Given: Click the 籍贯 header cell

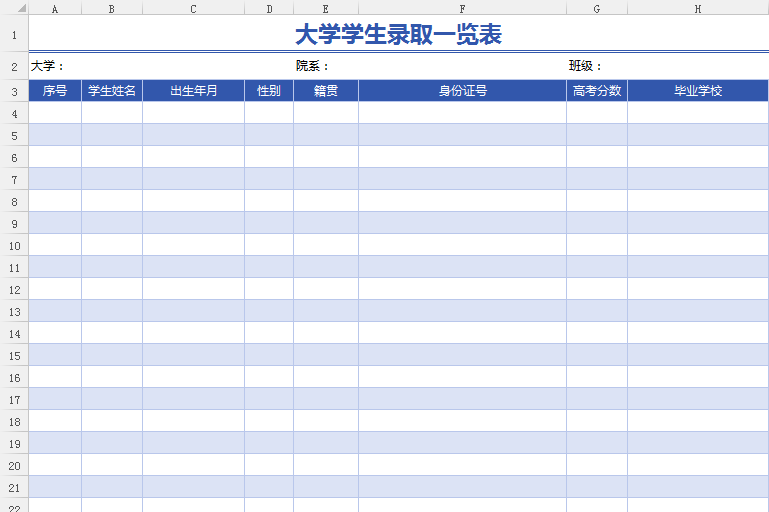Looking at the screenshot, I should click(325, 91).
